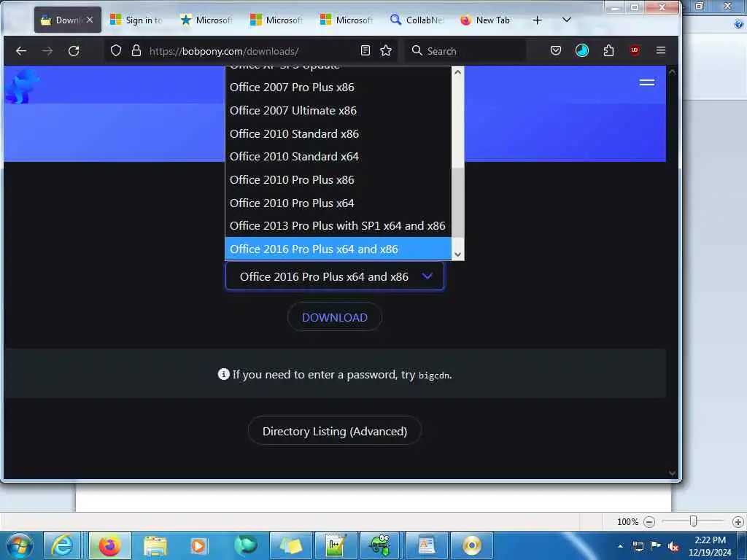Toggle reader view icon

pyautogui.click(x=365, y=51)
